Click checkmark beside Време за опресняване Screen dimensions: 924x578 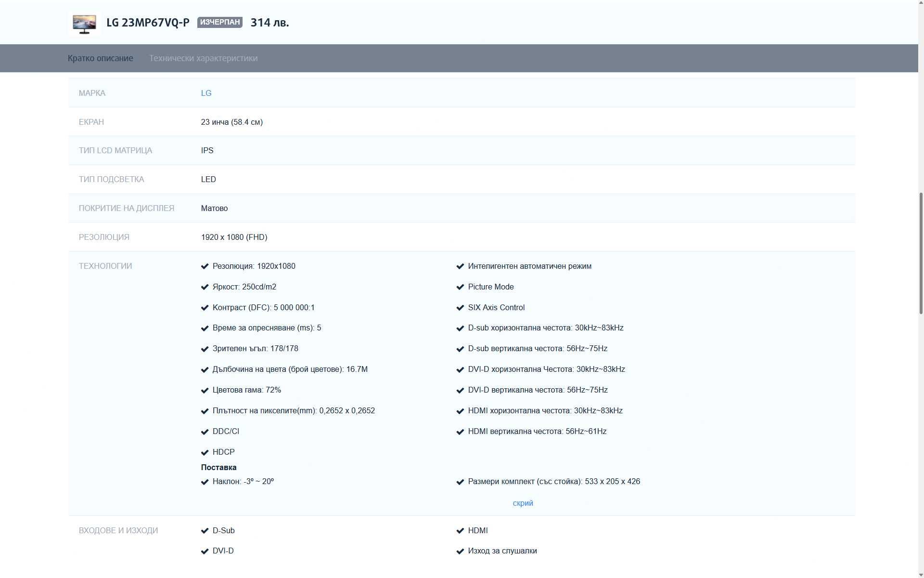click(x=205, y=328)
